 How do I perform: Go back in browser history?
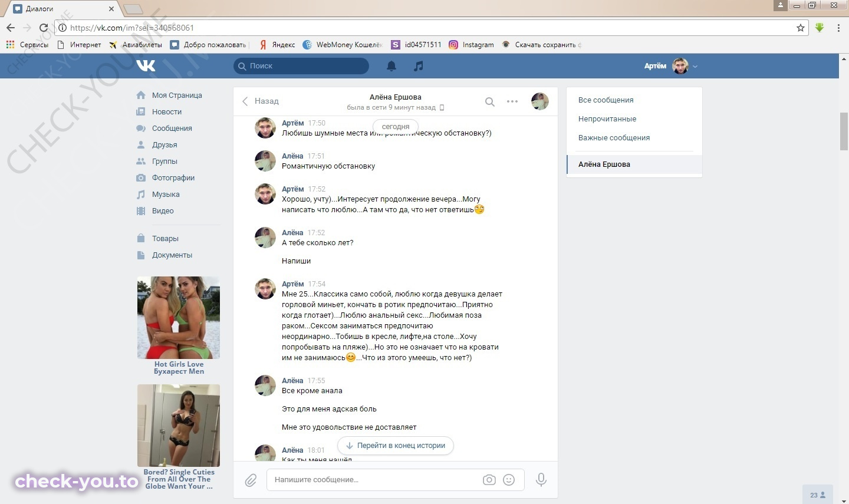coord(11,28)
